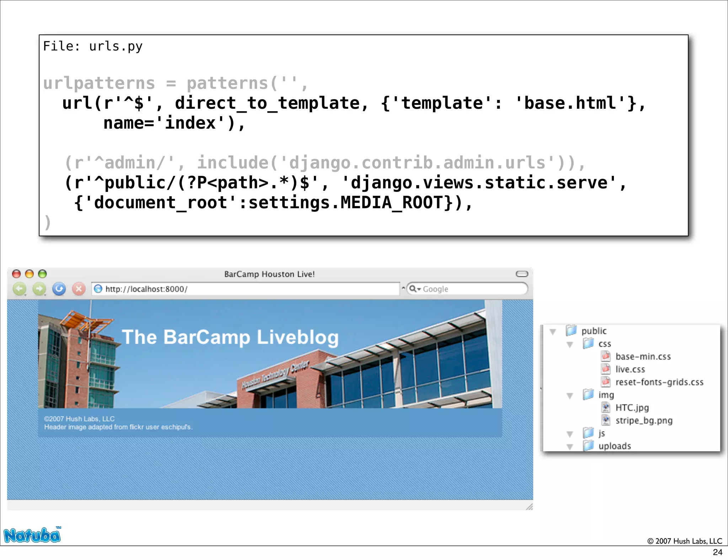This screenshot has height=560, width=728.
Task: Toggle the js folder disclosure triangle
Action: point(570,434)
